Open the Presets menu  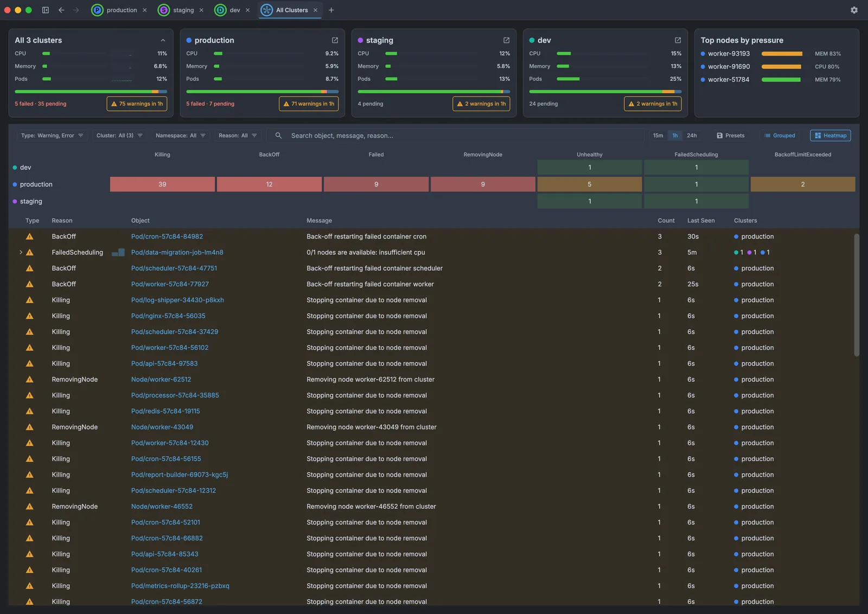[730, 136]
